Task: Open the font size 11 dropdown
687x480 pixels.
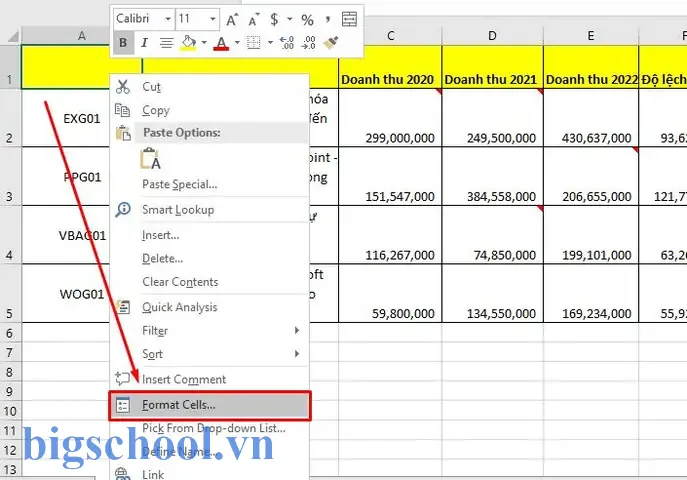Action: 212,19
